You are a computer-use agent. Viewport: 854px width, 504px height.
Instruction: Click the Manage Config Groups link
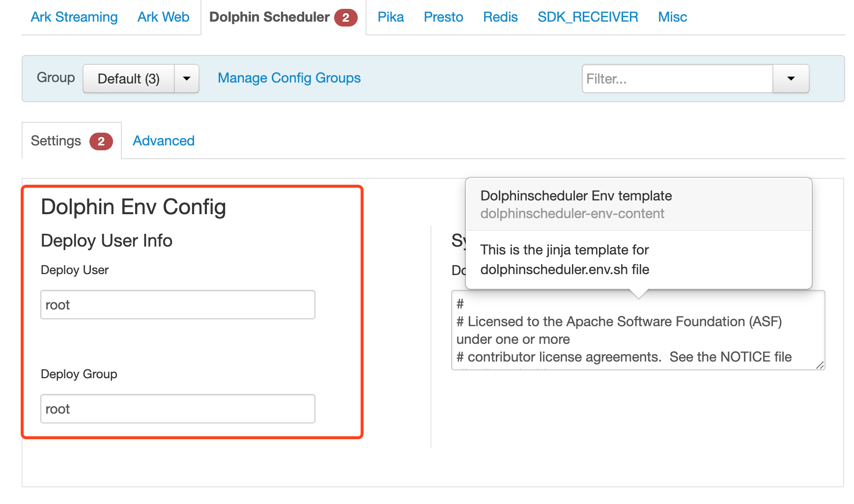pyautogui.click(x=289, y=78)
